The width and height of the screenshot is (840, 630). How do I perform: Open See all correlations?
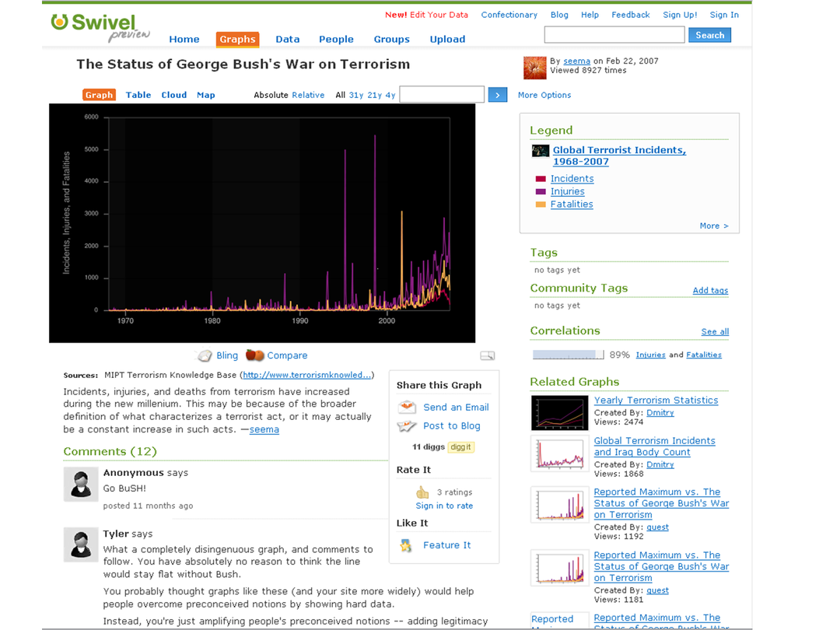pyautogui.click(x=715, y=331)
